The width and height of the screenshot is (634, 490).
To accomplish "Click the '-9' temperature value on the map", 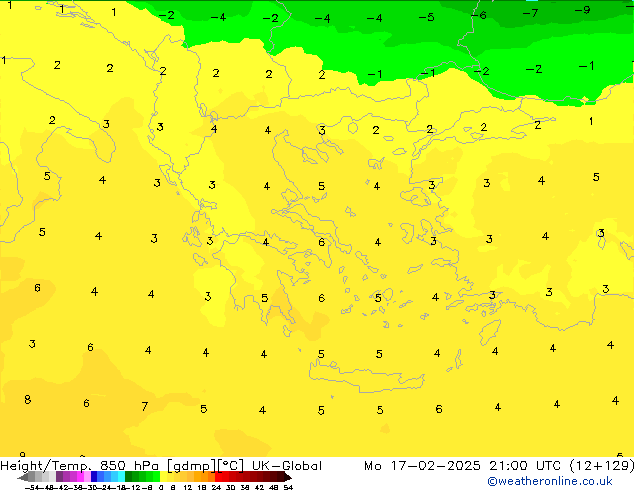I will (x=583, y=10).
